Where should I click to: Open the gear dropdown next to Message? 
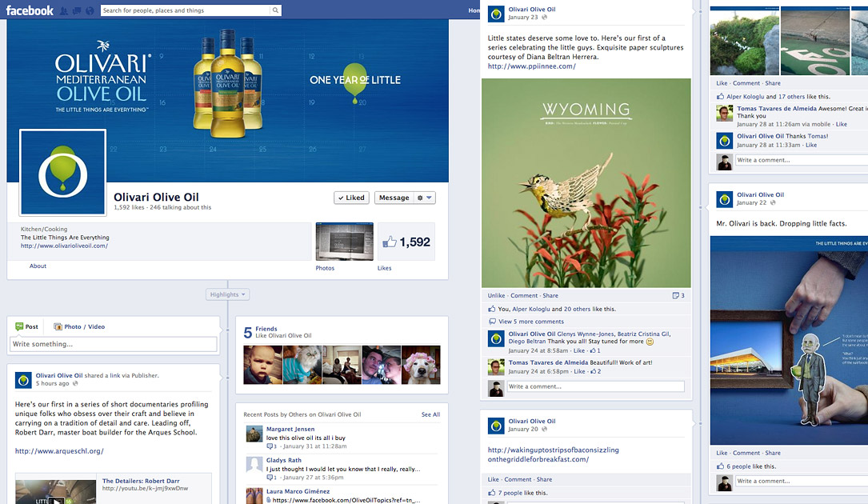[x=425, y=198]
